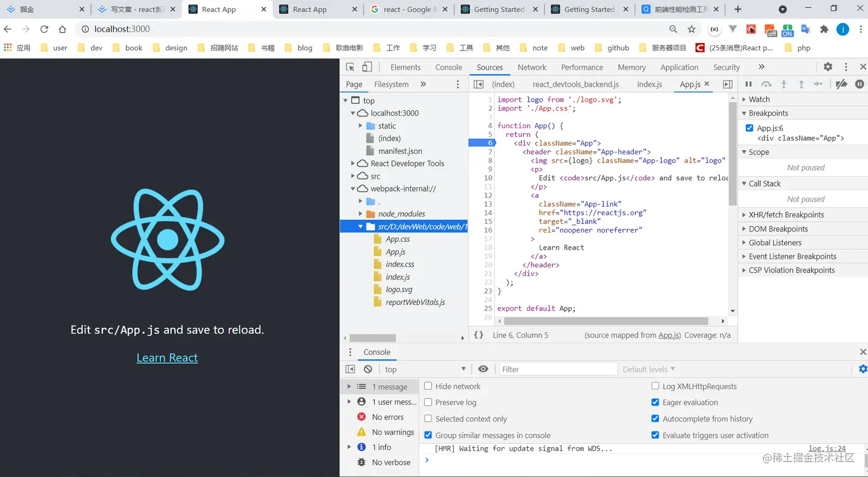Open the Default levels dropdown
This screenshot has height=477, width=868.
pos(649,369)
